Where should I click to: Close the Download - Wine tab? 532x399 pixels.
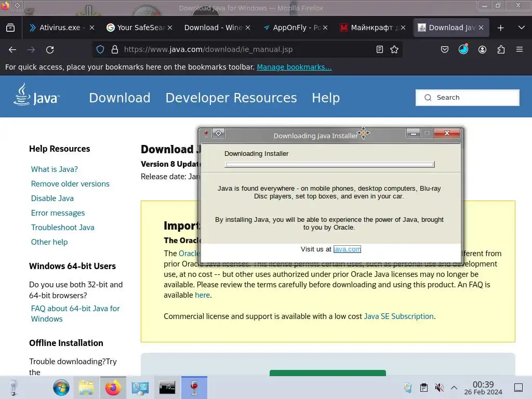(x=248, y=28)
